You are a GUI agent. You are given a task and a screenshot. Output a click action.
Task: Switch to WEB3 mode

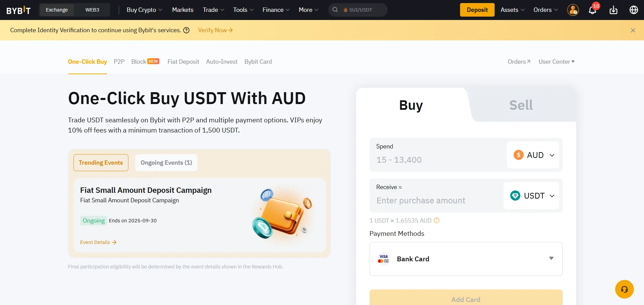[92, 10]
